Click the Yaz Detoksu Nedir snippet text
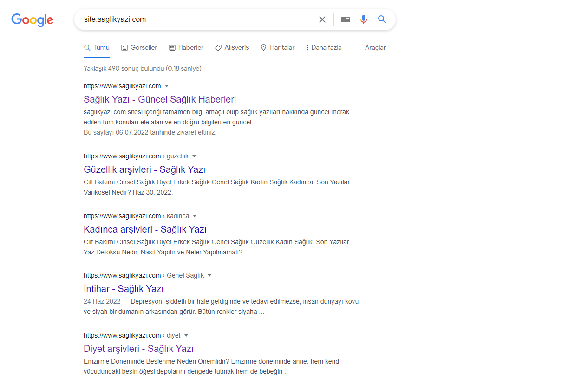This screenshot has width=588, height=383. [x=163, y=252]
